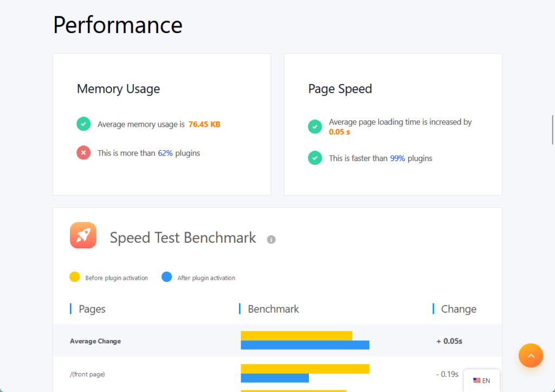Screen dimensions: 555x392
Task: Click the orange scroll-to-top arrow button
Action: pos(531,355)
